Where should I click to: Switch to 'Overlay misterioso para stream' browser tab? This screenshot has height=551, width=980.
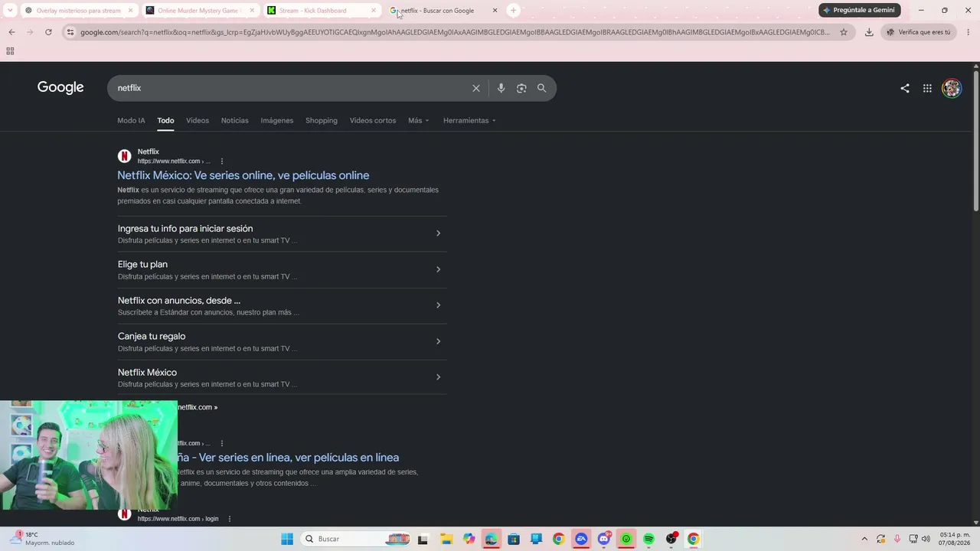tap(78, 11)
